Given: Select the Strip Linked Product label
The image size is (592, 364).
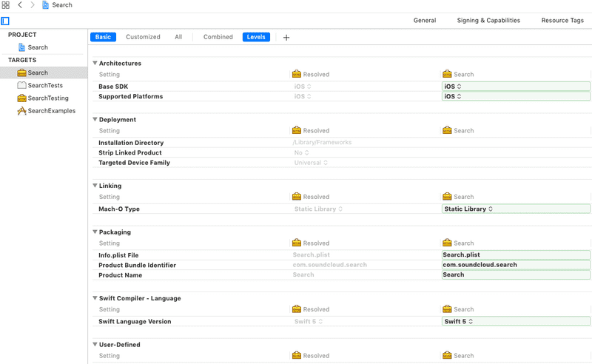Looking at the screenshot, I should [x=130, y=152].
